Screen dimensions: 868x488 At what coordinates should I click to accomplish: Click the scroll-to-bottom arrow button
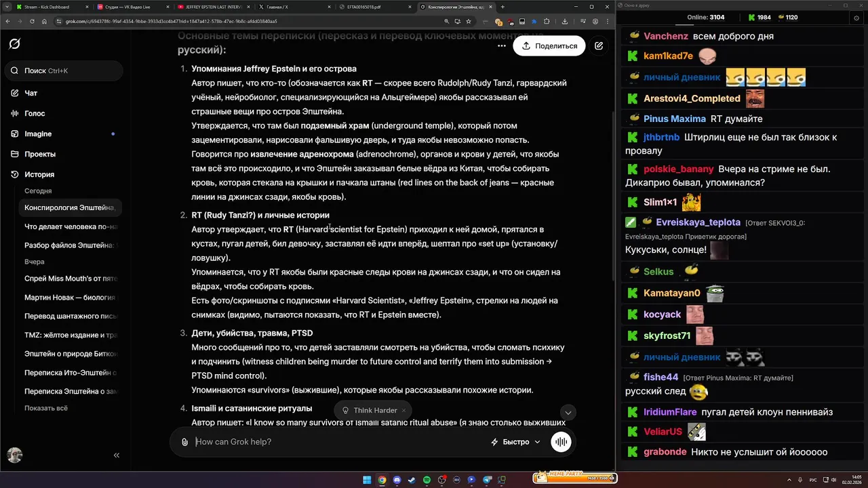568,412
